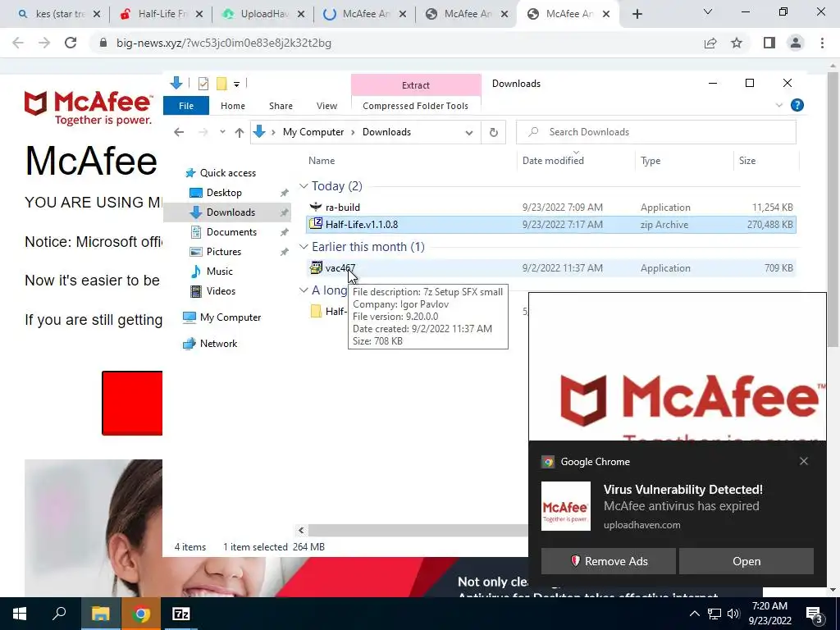840x630 pixels.
Task: Collapse the Earlier this month group
Action: click(x=304, y=246)
